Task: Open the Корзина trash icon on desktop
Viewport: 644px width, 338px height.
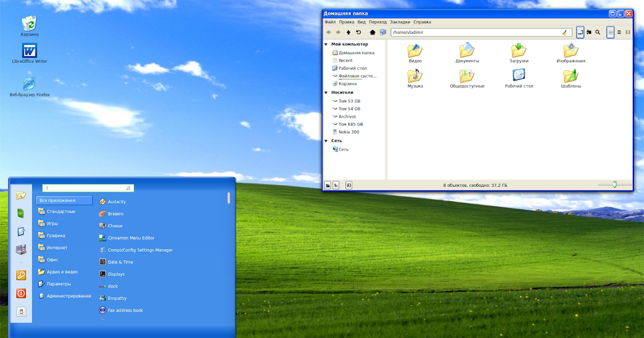Action: [x=29, y=24]
